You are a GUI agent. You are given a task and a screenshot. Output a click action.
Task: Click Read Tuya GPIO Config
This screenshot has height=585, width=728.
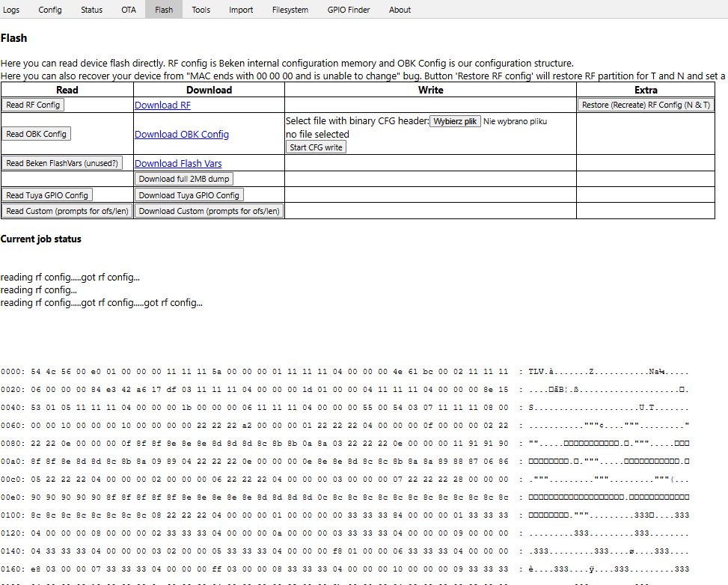coord(47,195)
